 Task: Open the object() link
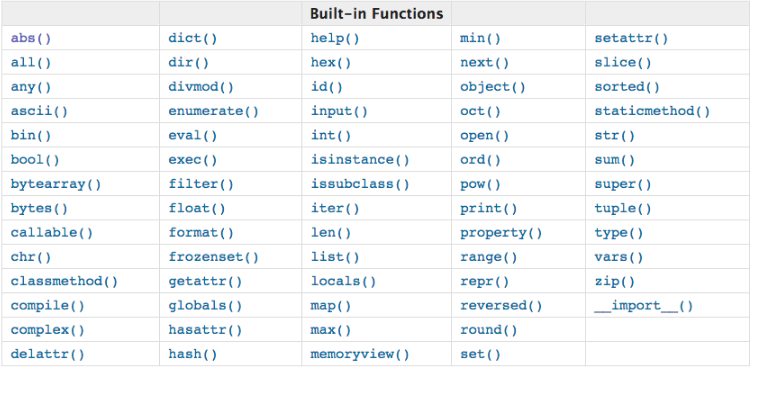(x=493, y=87)
